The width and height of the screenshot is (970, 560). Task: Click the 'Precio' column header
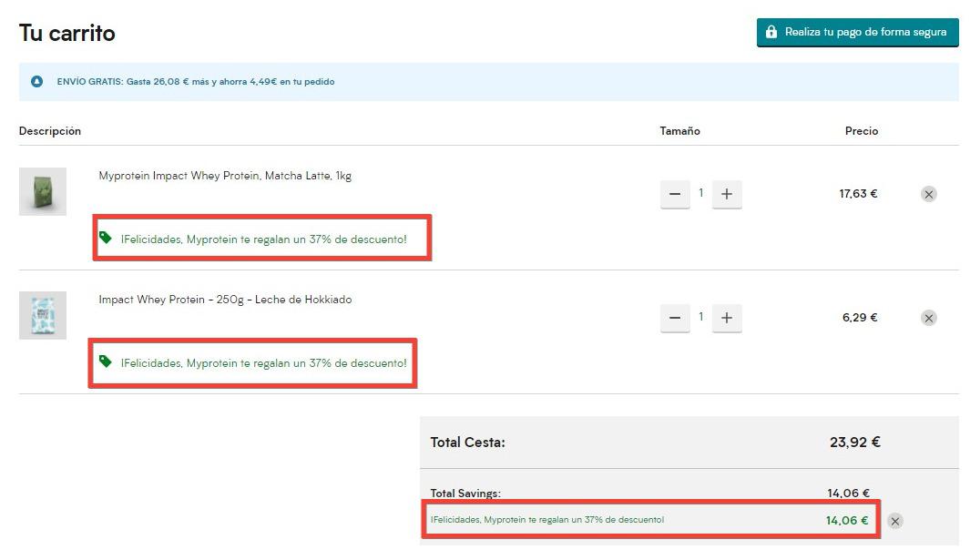[x=862, y=130]
